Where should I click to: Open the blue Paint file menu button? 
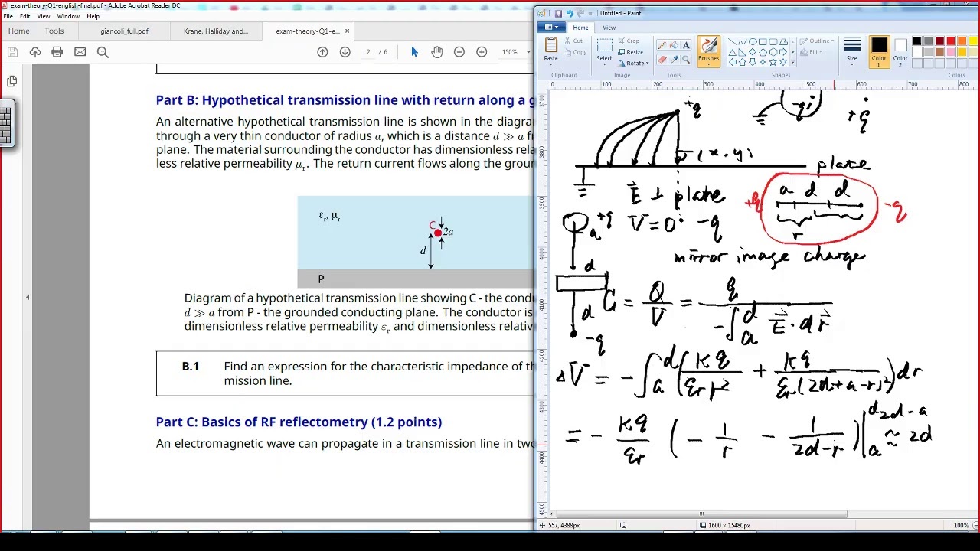(x=550, y=28)
